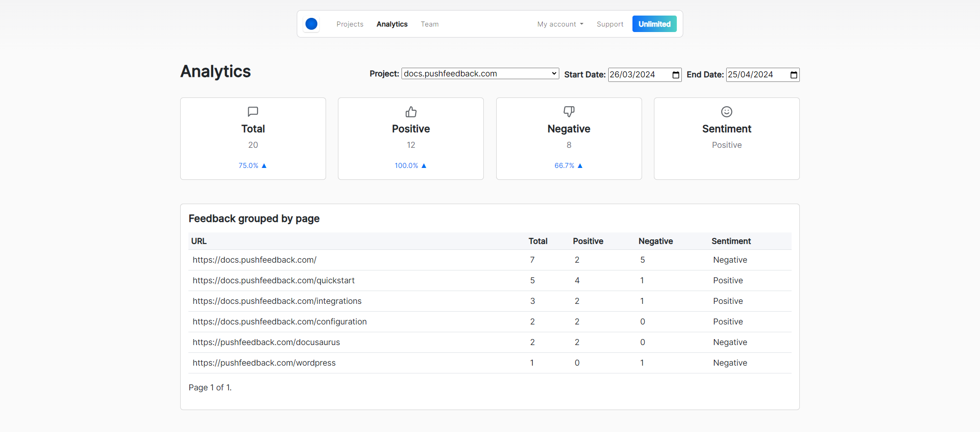Click the Feedback grouped by page heading
This screenshot has width=980, height=432.
(x=254, y=219)
